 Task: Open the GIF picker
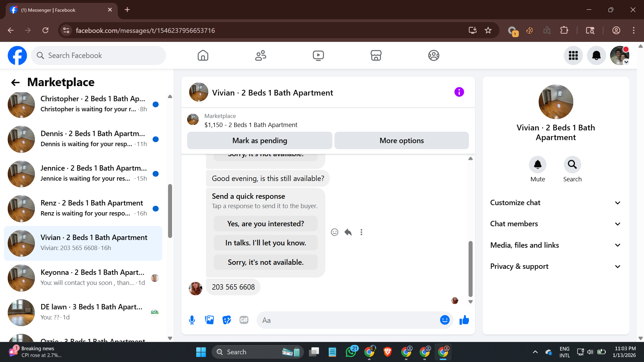[x=244, y=320]
